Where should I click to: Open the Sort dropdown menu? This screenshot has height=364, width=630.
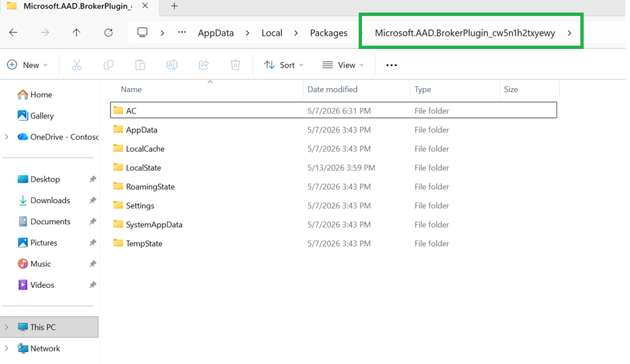click(284, 65)
